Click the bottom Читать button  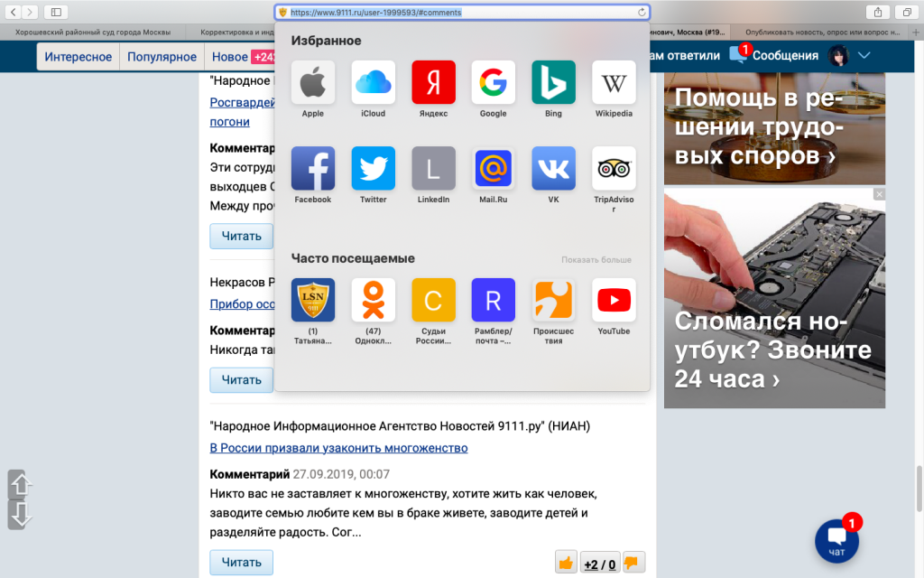(x=241, y=563)
